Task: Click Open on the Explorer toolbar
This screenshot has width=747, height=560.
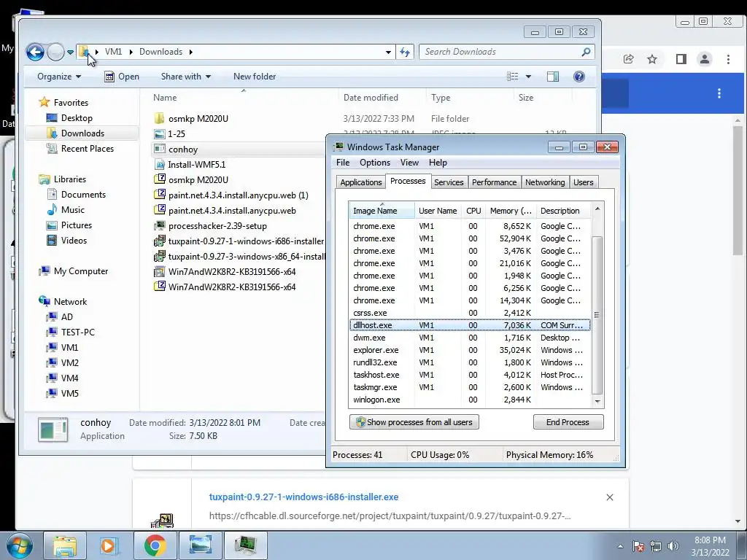Action: [x=122, y=76]
